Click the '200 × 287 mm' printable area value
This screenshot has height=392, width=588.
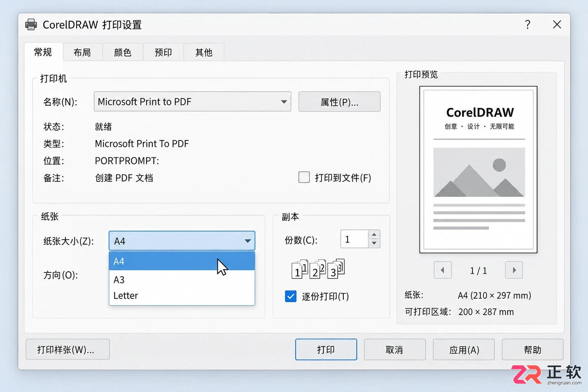click(486, 312)
